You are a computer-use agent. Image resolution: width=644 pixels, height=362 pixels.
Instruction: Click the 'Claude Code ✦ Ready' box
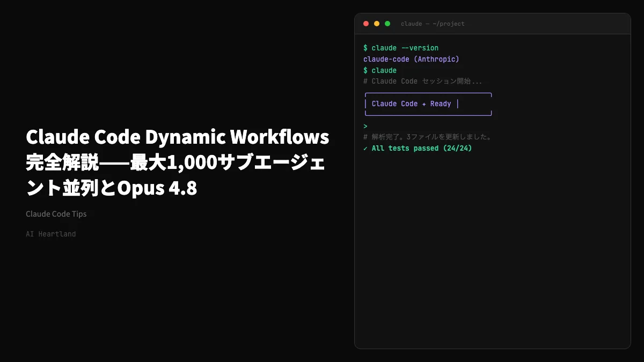[x=428, y=104]
